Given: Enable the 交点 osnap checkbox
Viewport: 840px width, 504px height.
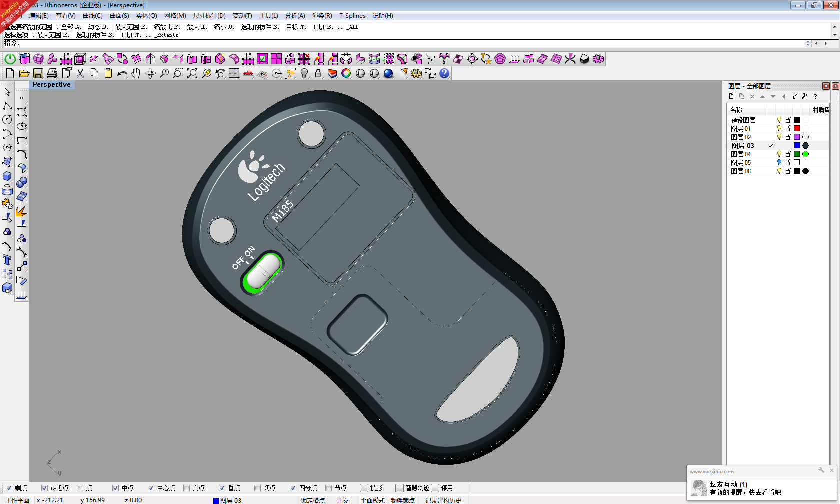Looking at the screenshot, I should 186,488.
